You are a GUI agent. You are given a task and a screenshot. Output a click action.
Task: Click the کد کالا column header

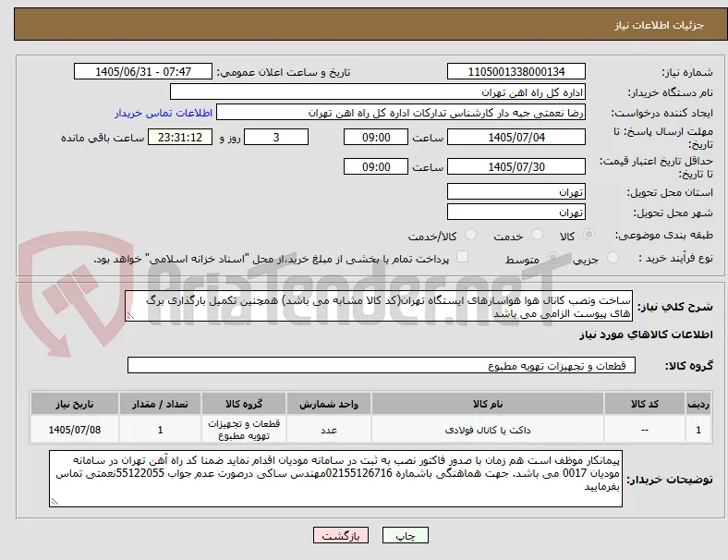(645, 404)
